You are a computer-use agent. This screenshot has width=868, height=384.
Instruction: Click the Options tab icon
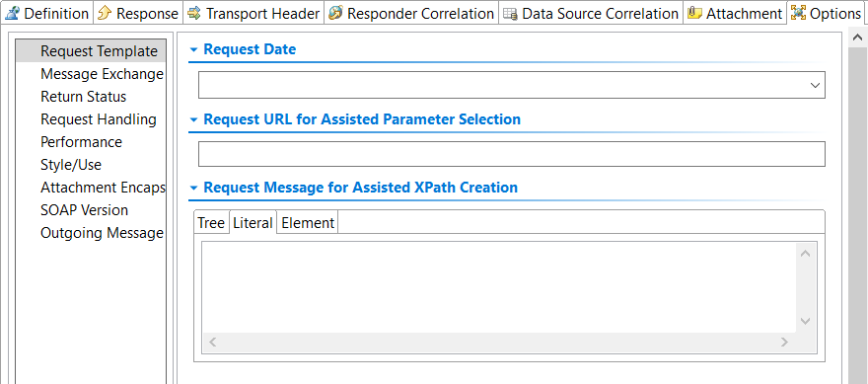coord(798,13)
